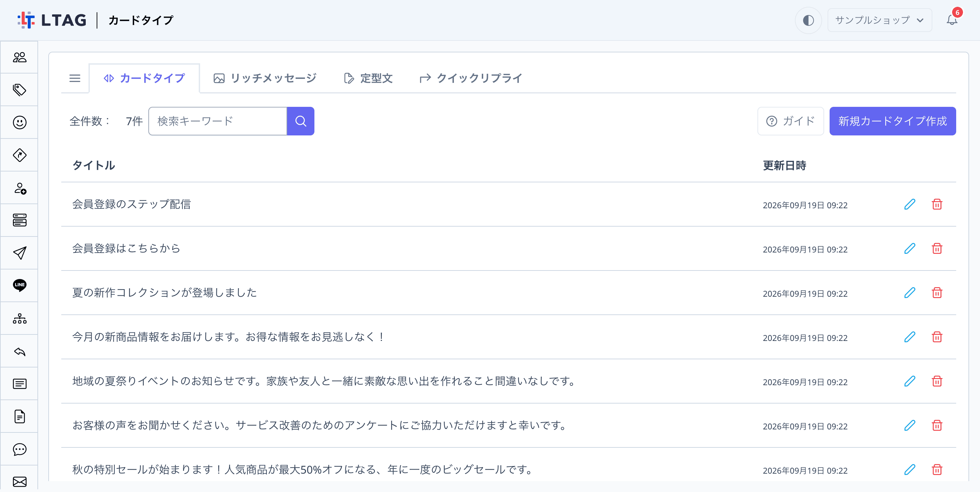Click the search magnifier button
Viewport: 980px width, 492px height.
[x=300, y=121]
